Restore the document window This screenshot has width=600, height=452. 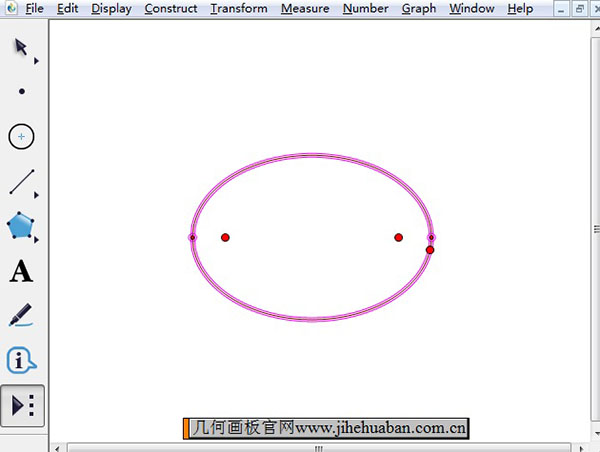(x=580, y=9)
